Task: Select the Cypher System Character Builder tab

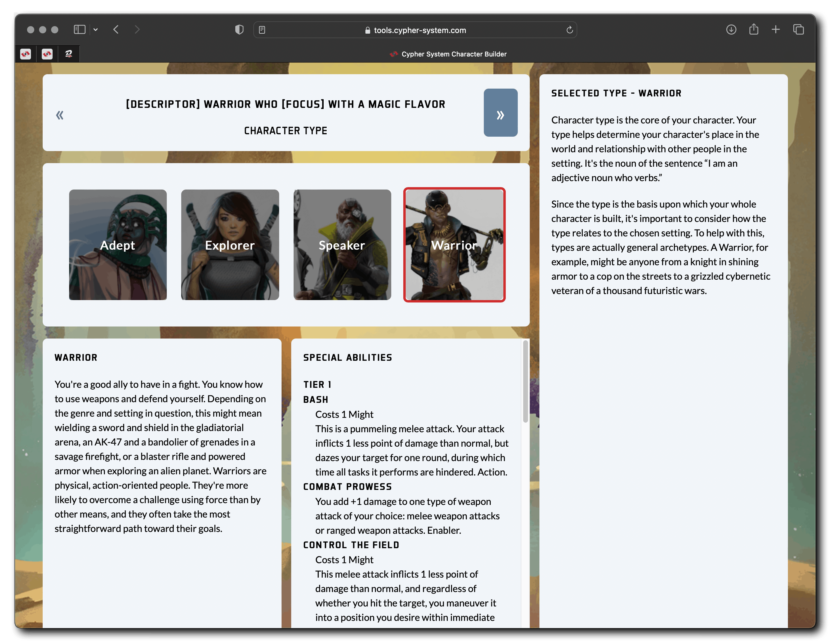Action: [x=448, y=54]
